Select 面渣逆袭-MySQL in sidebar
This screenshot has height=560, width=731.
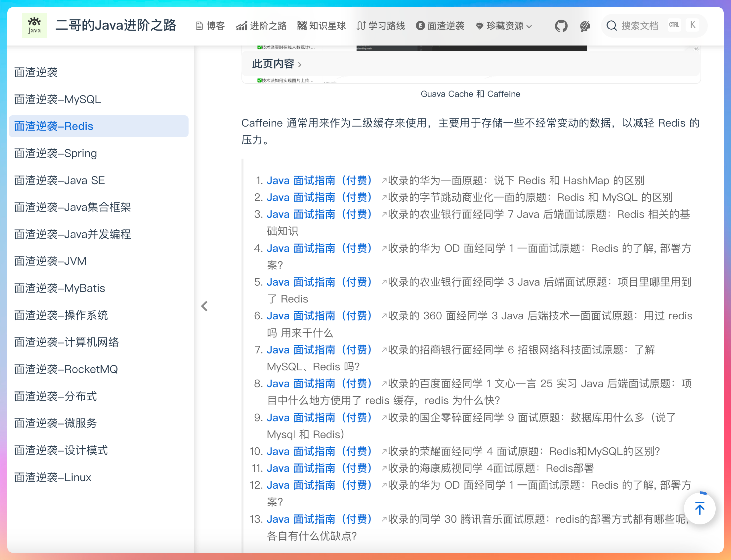coord(58,99)
